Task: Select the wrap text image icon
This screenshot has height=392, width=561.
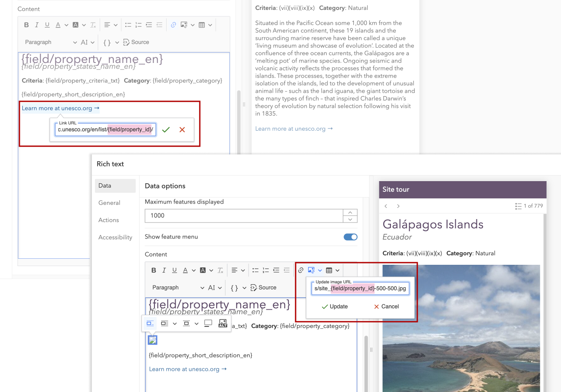Action: 164,323
